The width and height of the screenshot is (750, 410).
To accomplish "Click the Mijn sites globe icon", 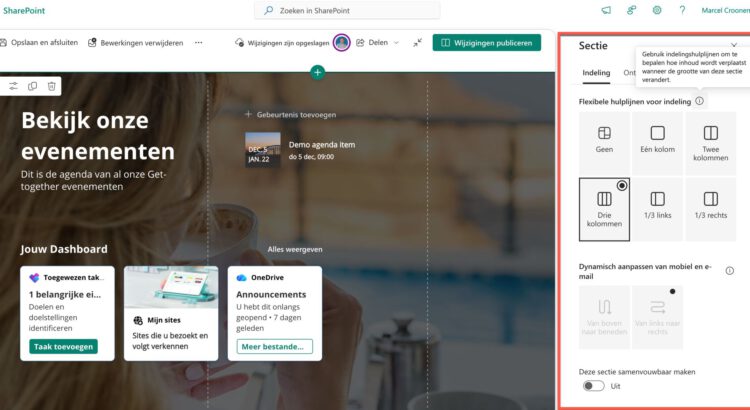I will 138,320.
